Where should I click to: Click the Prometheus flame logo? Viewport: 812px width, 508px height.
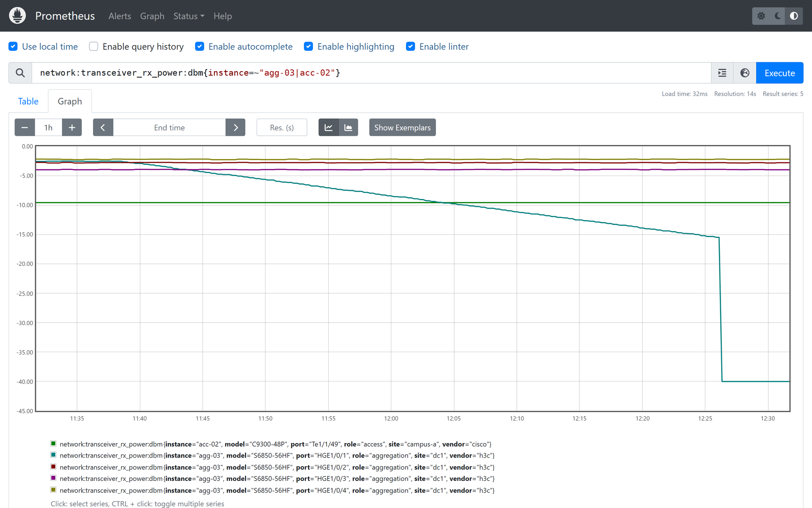pyautogui.click(x=17, y=16)
